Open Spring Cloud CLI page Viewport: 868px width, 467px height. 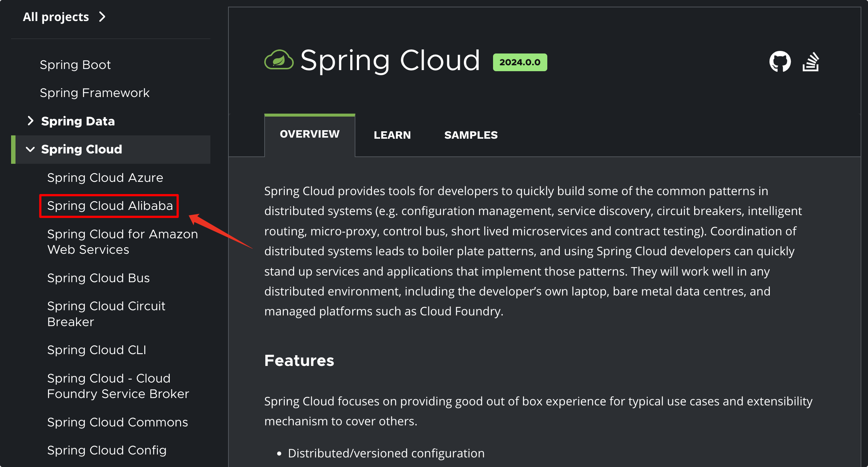pos(97,350)
